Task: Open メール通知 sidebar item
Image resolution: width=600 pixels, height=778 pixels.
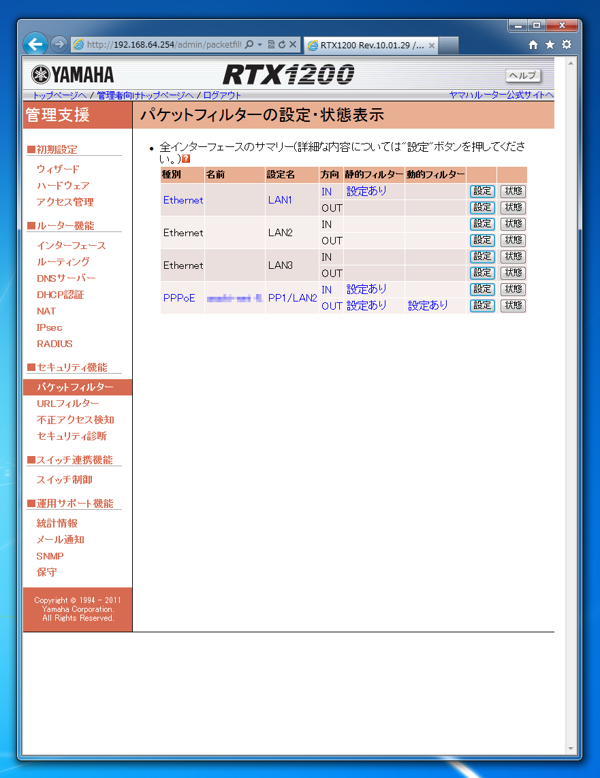Action: [x=60, y=540]
